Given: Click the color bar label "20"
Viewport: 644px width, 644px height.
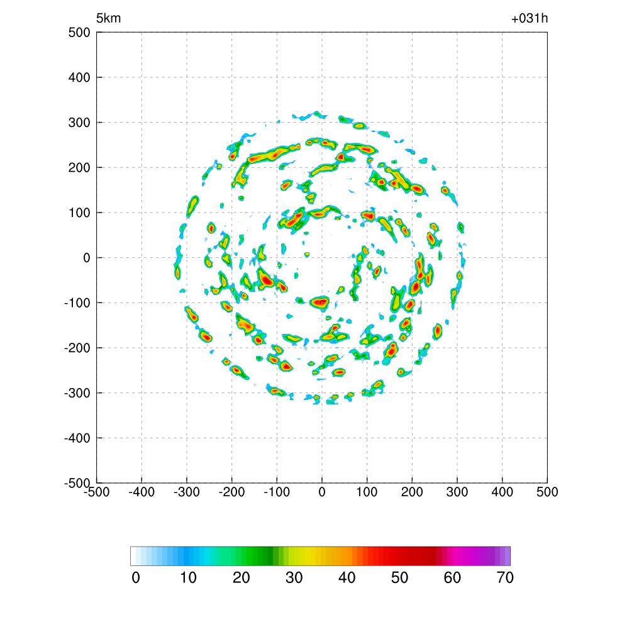Looking at the screenshot, I should (x=241, y=578).
